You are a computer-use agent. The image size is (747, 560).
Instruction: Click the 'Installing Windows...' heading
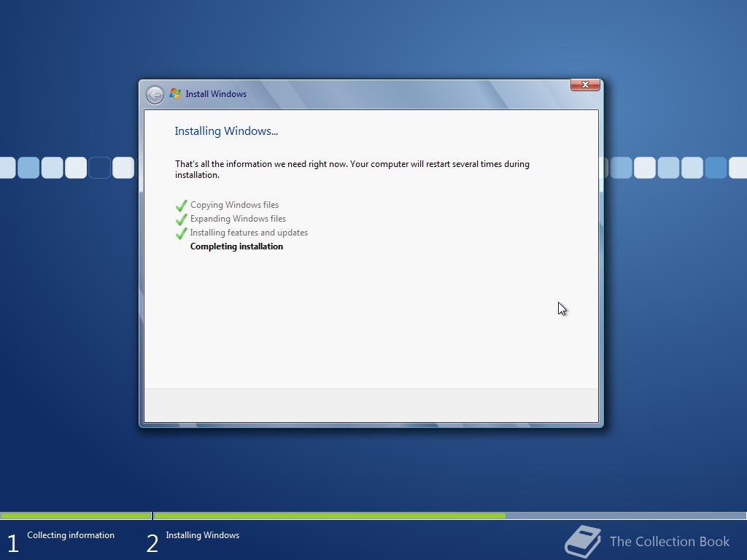click(226, 131)
